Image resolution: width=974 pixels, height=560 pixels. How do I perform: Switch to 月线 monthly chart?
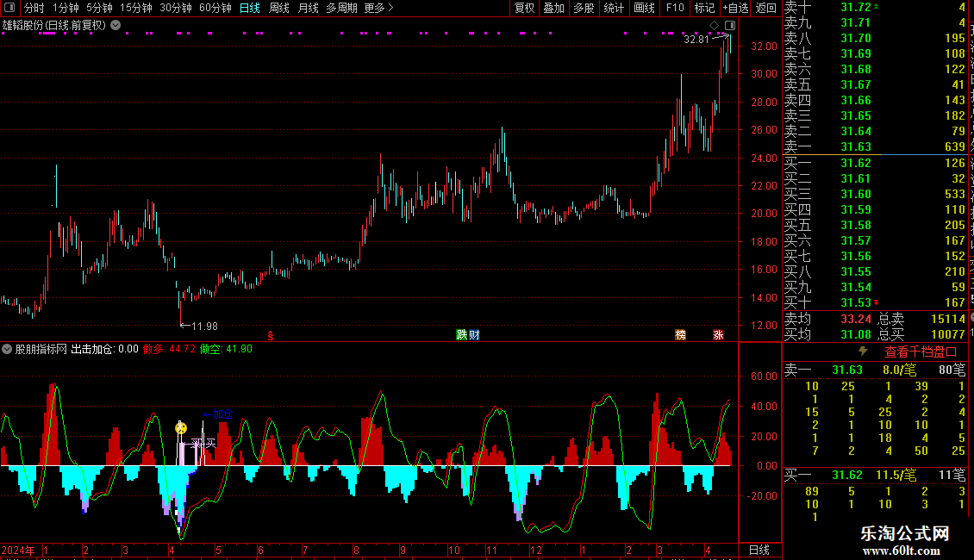(x=308, y=8)
